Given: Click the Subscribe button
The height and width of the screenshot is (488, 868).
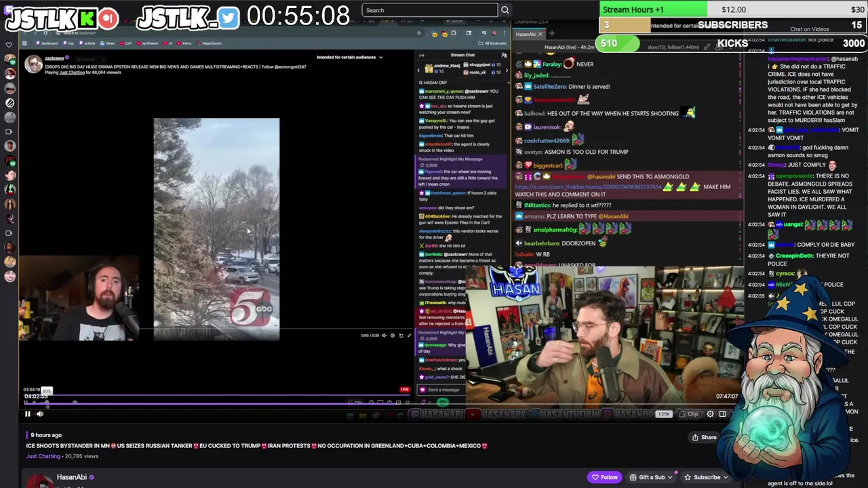Looking at the screenshot, I should pos(703,477).
